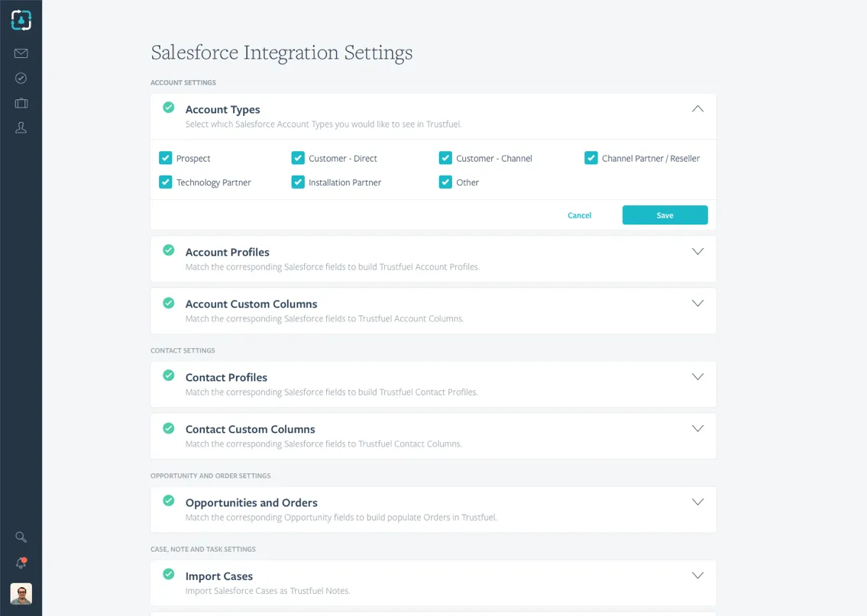Screen dimensions: 867x616
Task: Select the tasks checkmark icon in sidebar
Action: coord(21,78)
